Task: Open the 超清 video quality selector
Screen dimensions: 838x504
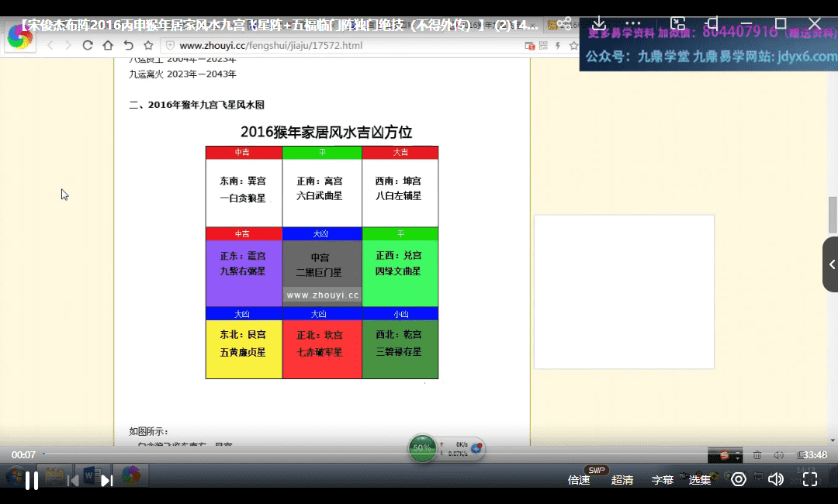Action: tap(622, 480)
